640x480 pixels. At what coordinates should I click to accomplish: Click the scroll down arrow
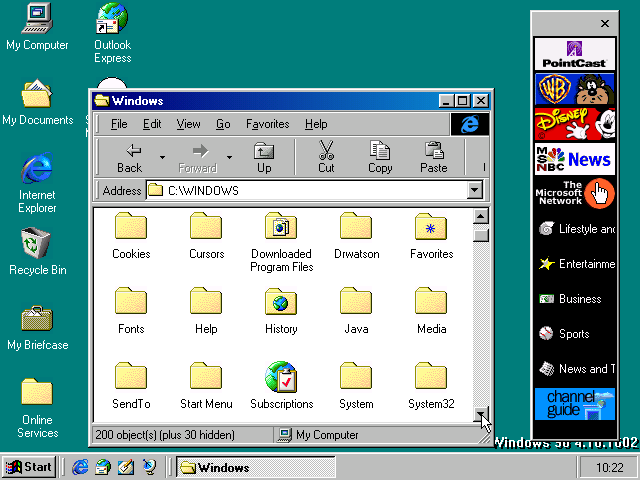[x=481, y=414]
